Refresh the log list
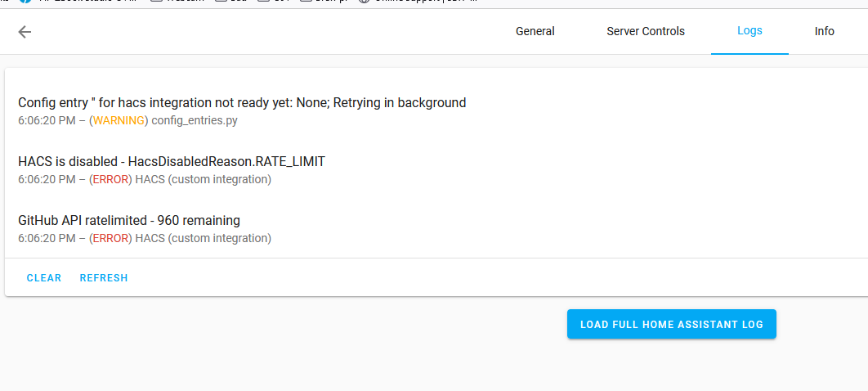 104,278
